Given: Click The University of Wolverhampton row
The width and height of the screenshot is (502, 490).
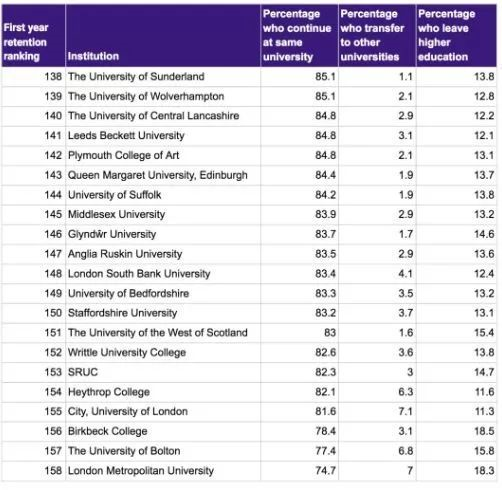Looking at the screenshot, I should [249, 97].
